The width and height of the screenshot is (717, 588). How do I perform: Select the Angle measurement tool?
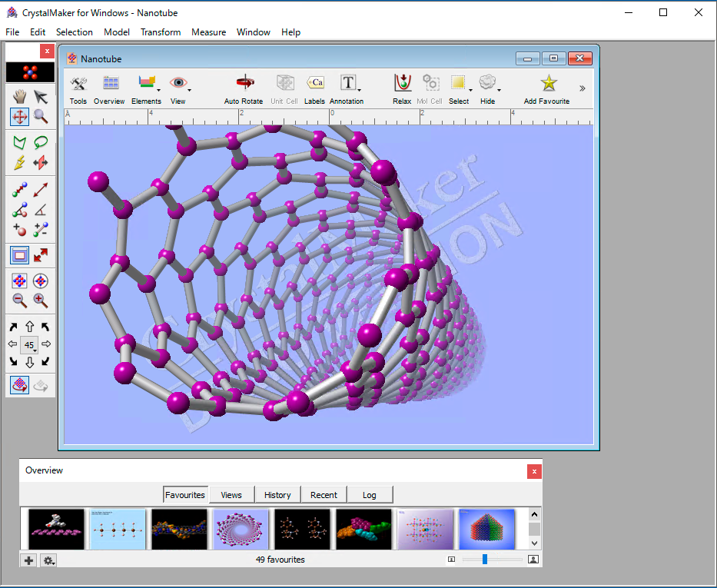coord(40,209)
